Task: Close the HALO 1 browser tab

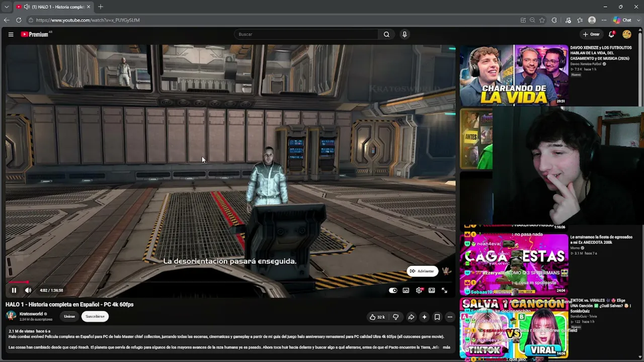Action: tap(89, 7)
